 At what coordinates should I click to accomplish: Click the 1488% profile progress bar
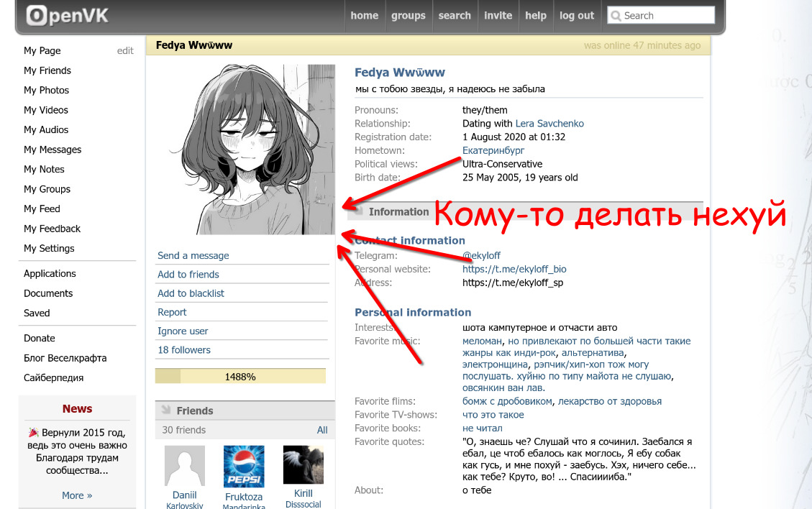click(x=240, y=377)
